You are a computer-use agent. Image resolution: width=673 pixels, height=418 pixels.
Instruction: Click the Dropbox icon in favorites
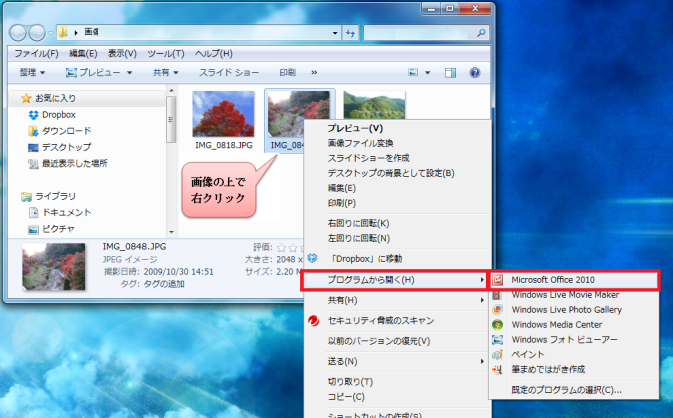[33, 115]
